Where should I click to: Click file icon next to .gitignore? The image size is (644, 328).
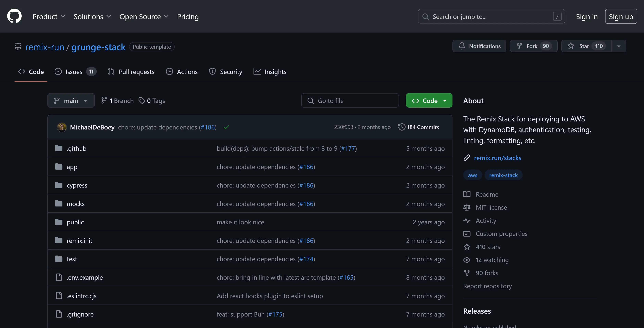[59, 314]
